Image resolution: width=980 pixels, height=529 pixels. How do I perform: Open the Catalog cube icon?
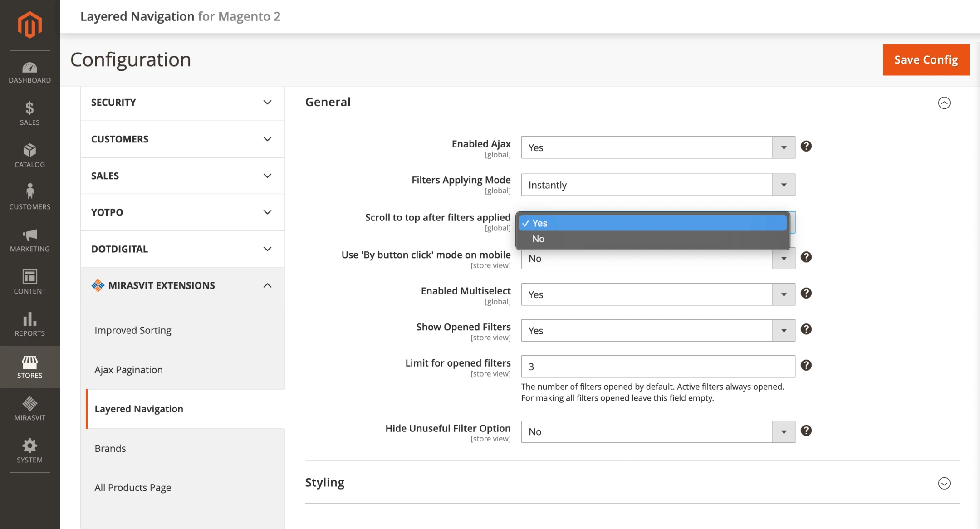29,156
